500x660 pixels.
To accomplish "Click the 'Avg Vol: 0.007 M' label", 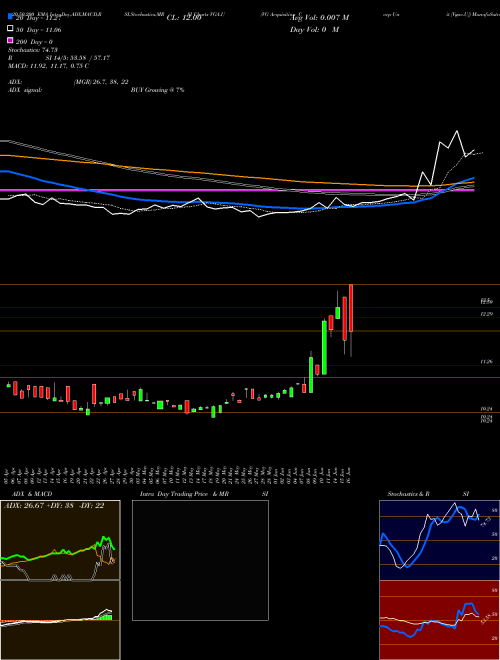I will coord(319,18).
